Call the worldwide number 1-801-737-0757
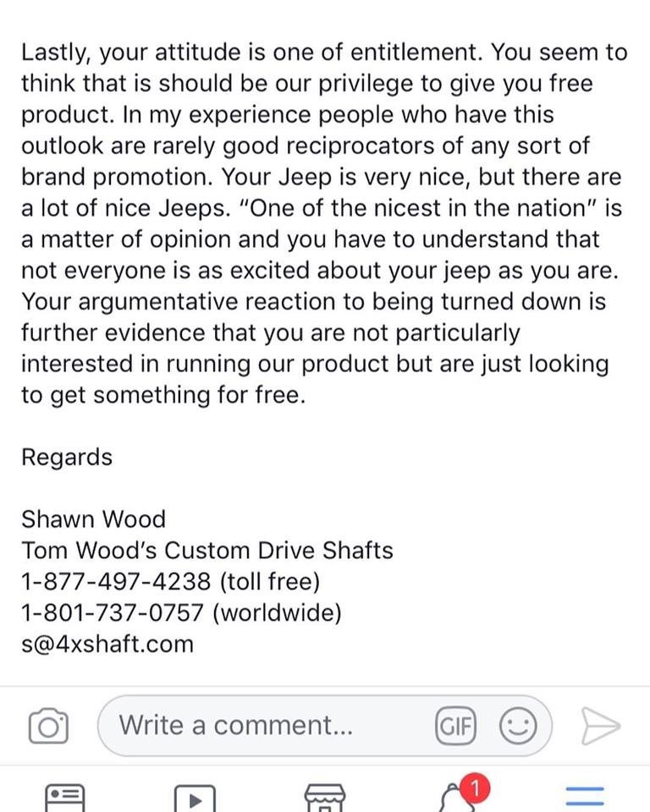Screen dimensions: 650x812 pos(112,612)
